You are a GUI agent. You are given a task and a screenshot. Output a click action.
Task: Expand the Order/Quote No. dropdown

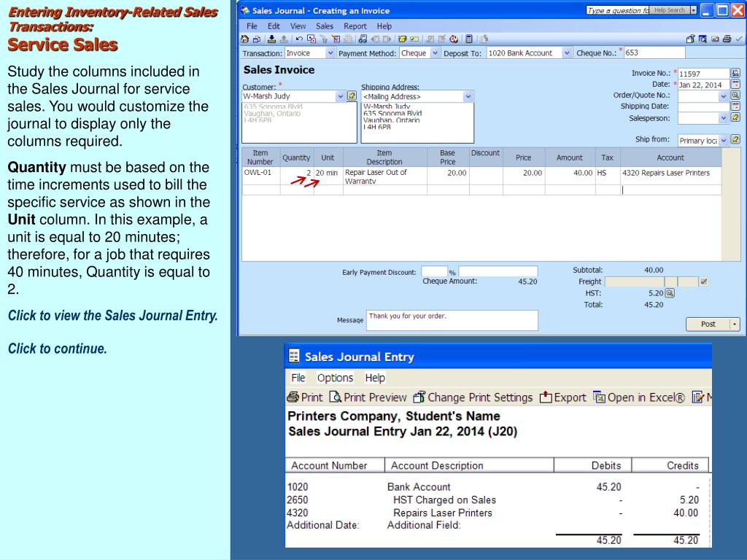(724, 96)
